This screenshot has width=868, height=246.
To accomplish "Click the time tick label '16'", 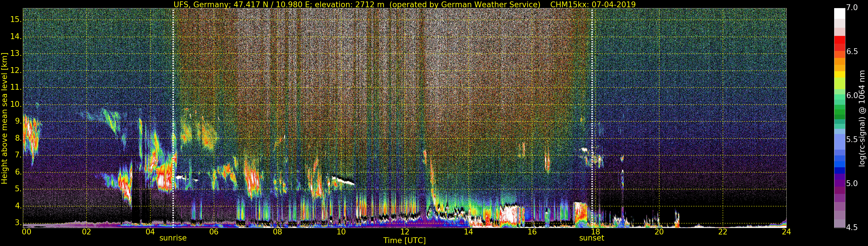I will 532,232.
